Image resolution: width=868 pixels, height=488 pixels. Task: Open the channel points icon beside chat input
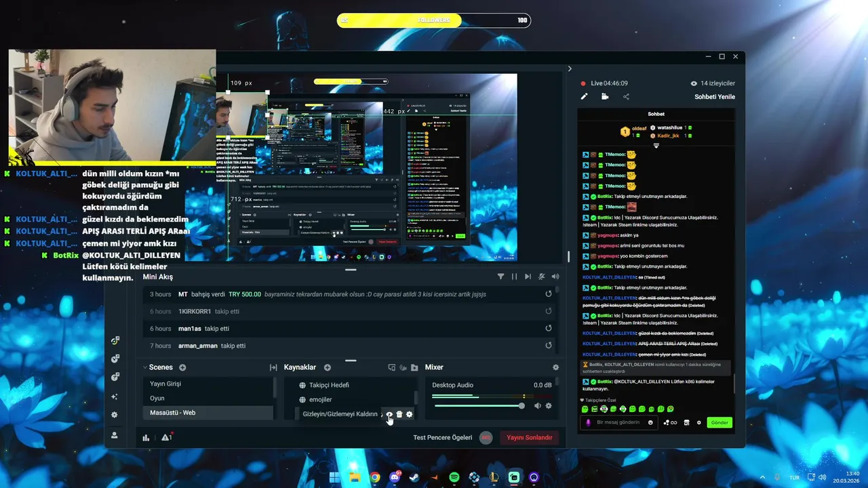[x=670, y=422]
